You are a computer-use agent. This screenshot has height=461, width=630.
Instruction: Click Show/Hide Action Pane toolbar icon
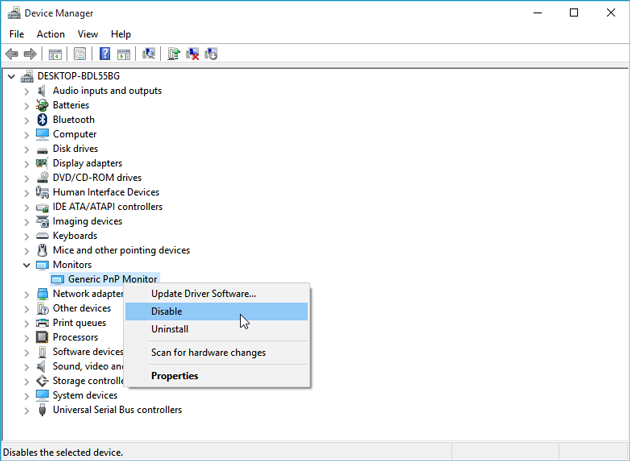[124, 54]
